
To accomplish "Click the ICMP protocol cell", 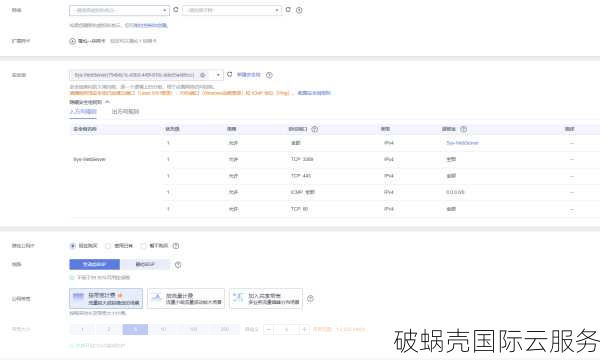I will click(x=303, y=192).
